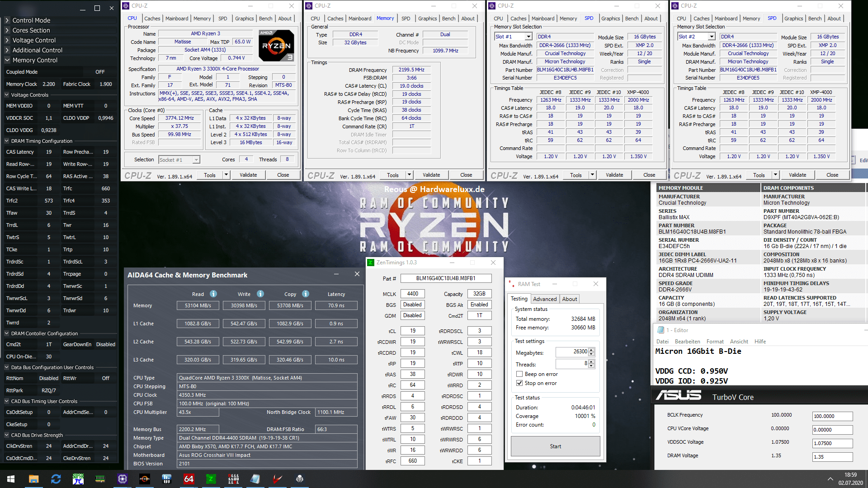Viewport: 868px width, 488px height.
Task: Click Start button in RAM Test
Action: [556, 446]
